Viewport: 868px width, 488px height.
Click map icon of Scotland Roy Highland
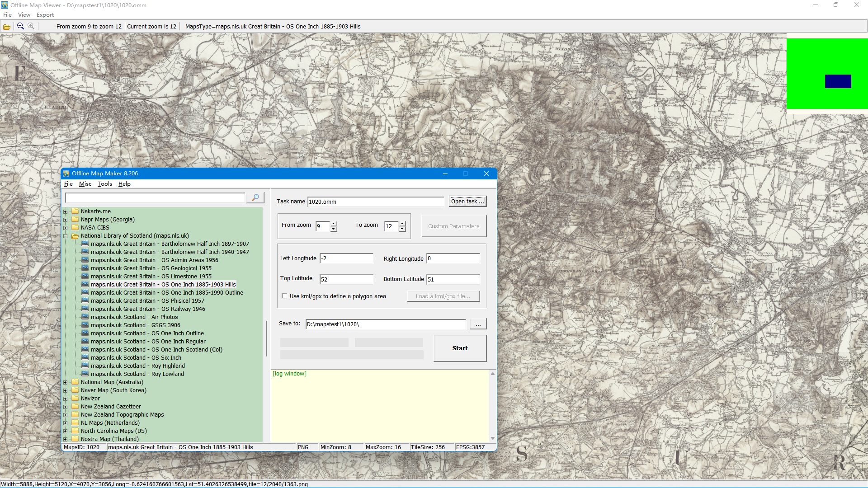pyautogui.click(x=85, y=366)
